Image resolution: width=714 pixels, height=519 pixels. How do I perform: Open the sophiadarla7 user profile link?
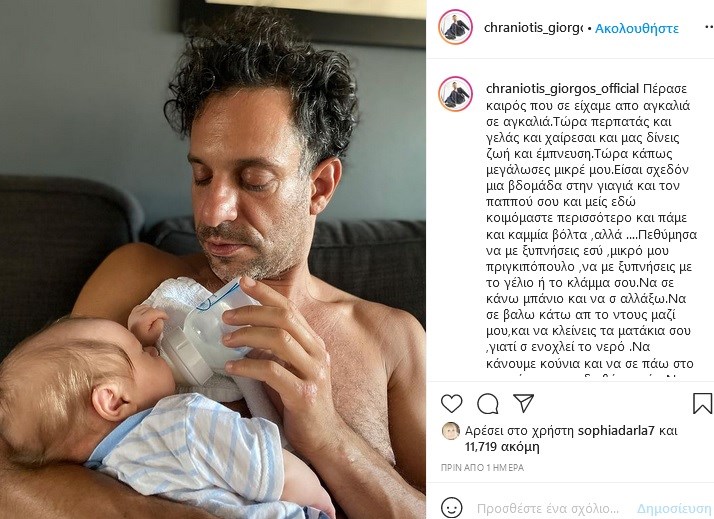tap(616, 431)
